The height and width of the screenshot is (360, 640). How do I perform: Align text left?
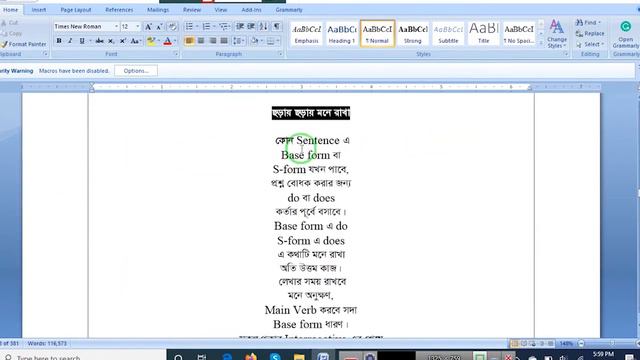click(x=189, y=41)
